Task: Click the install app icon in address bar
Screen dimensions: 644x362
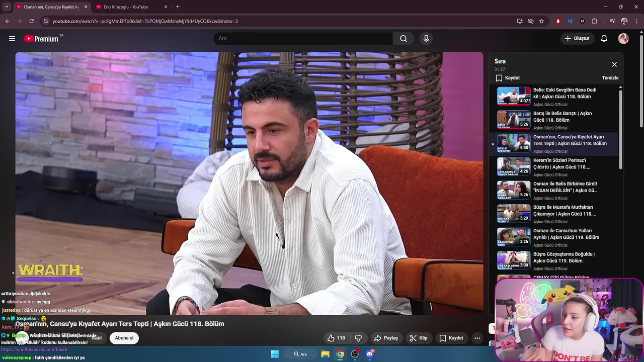Action: 520,21
